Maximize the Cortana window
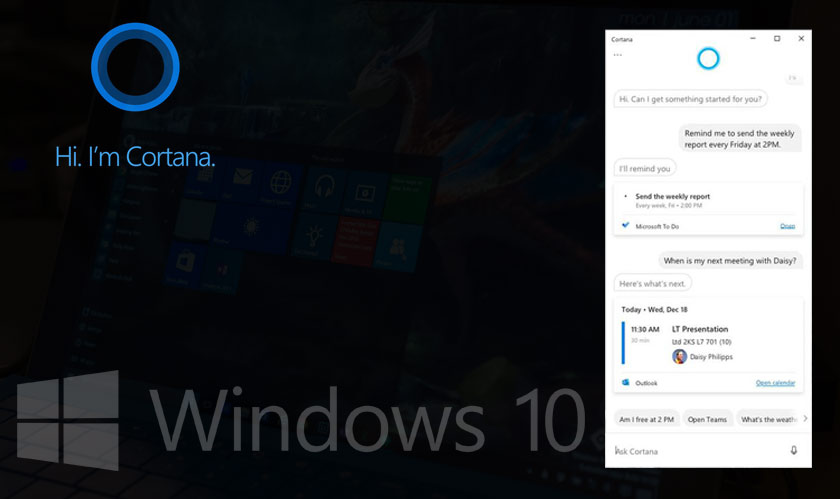 point(777,39)
